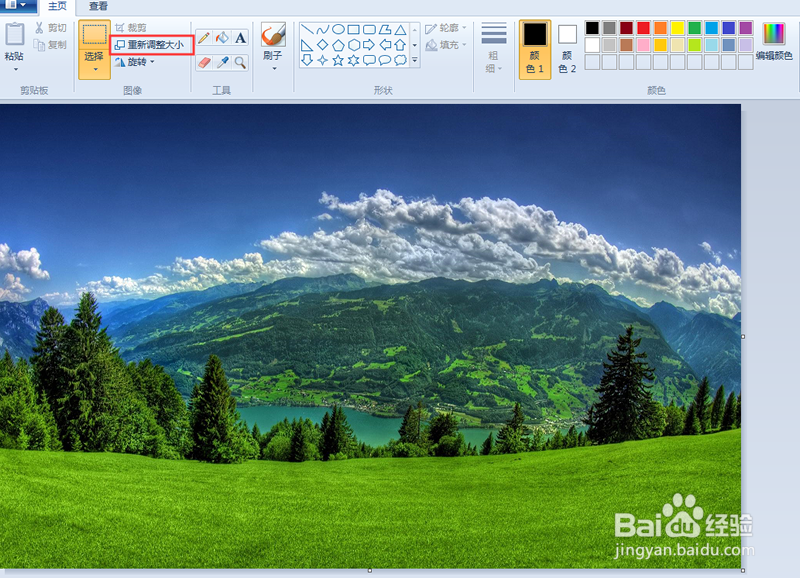Click the Paste (粘贴) clipboard icon
The height and width of the screenshot is (578, 800).
[x=14, y=35]
